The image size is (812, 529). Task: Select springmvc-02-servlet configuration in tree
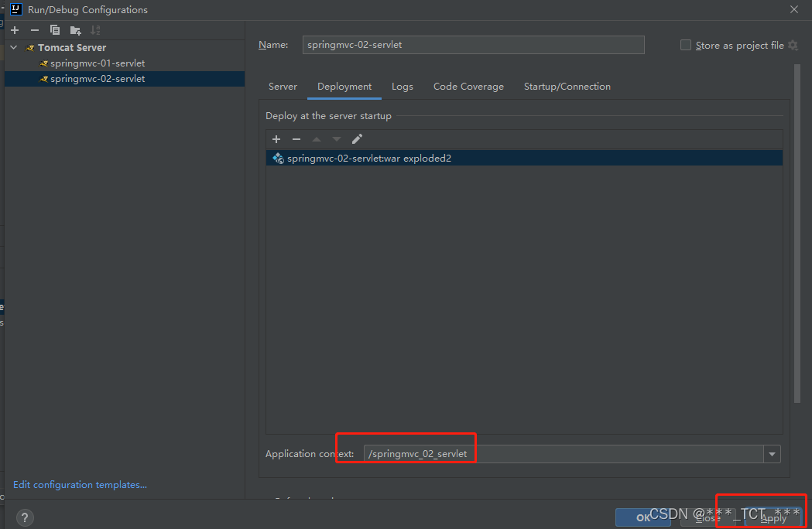click(125, 79)
